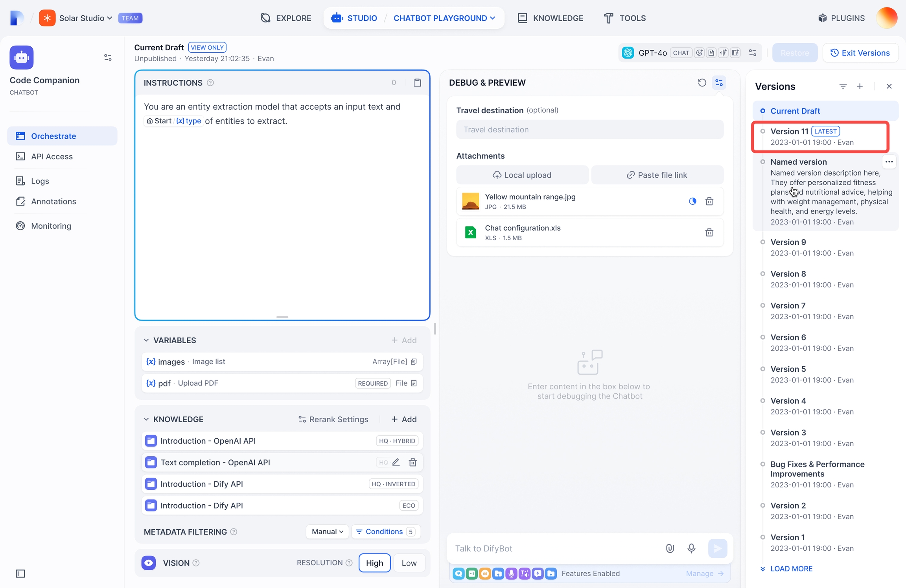Viewport: 906px width, 588px height.
Task: Collapse the VARIABLES section
Action: coord(146,340)
